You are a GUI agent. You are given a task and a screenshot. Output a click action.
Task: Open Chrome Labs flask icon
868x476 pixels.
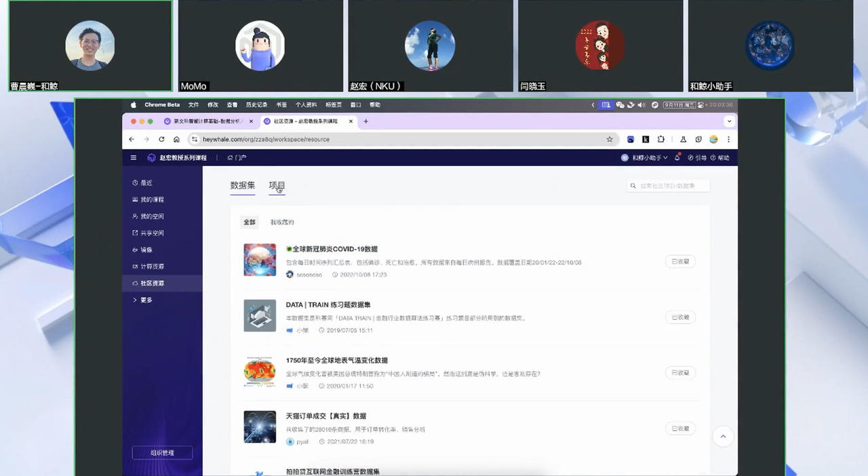(684, 139)
